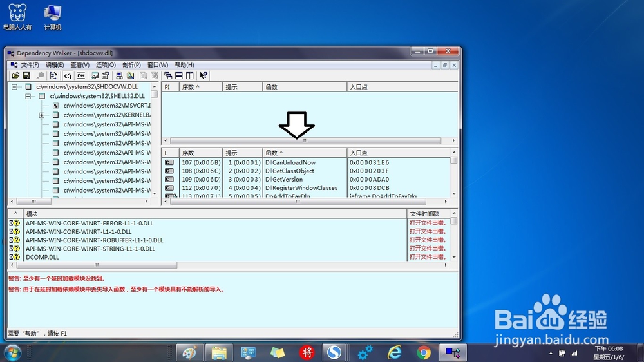Image resolution: width=644 pixels, height=362 pixels.
Task: Open the red 将 chess taskbar icon
Action: (x=307, y=352)
